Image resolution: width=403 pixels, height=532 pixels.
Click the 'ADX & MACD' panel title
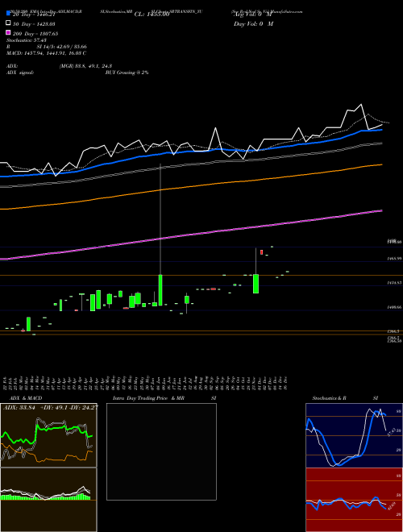(x=26, y=398)
